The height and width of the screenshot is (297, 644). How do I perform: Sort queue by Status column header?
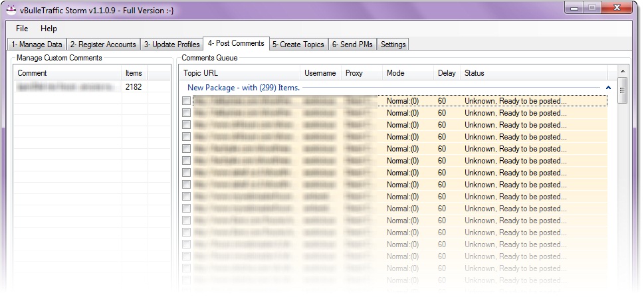532,73
